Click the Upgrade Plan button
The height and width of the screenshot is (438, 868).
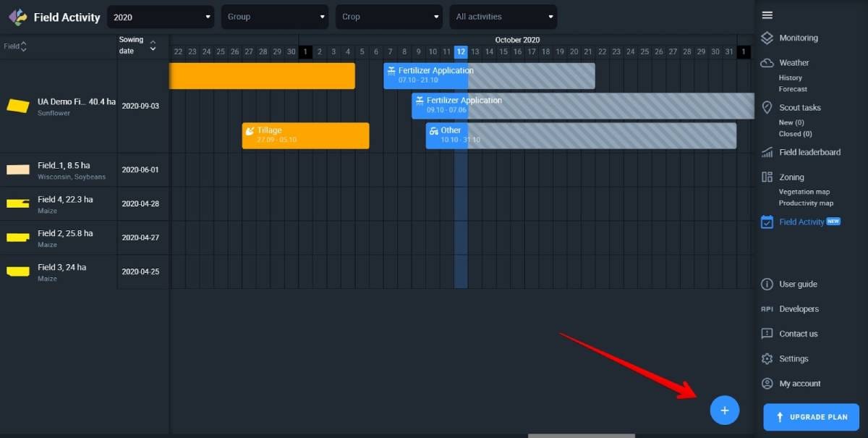point(811,417)
